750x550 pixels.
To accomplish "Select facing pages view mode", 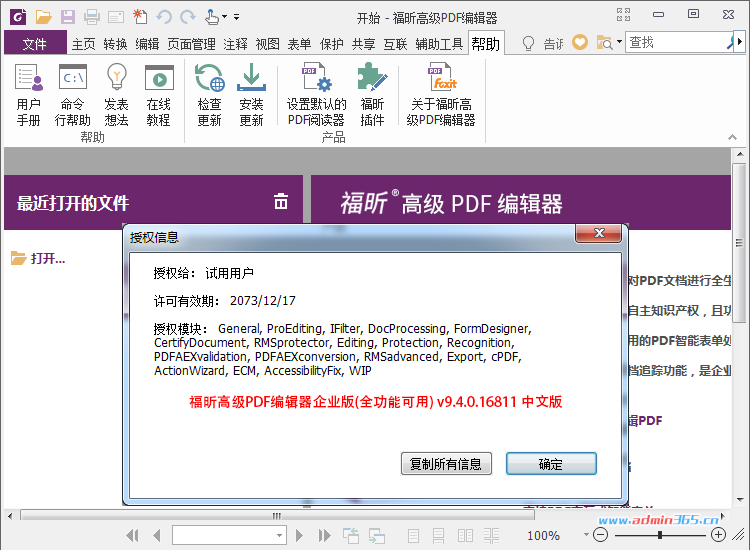I will pyautogui.click(x=465, y=536).
